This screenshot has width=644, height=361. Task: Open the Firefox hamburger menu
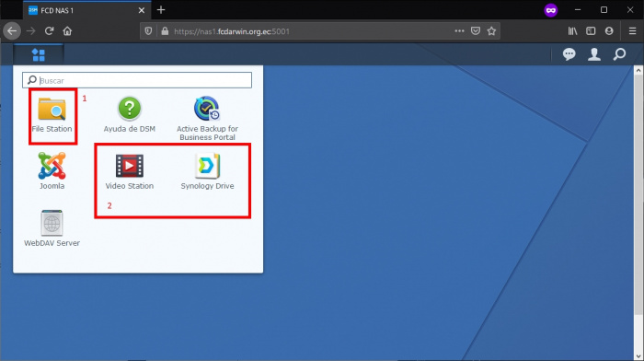click(633, 30)
